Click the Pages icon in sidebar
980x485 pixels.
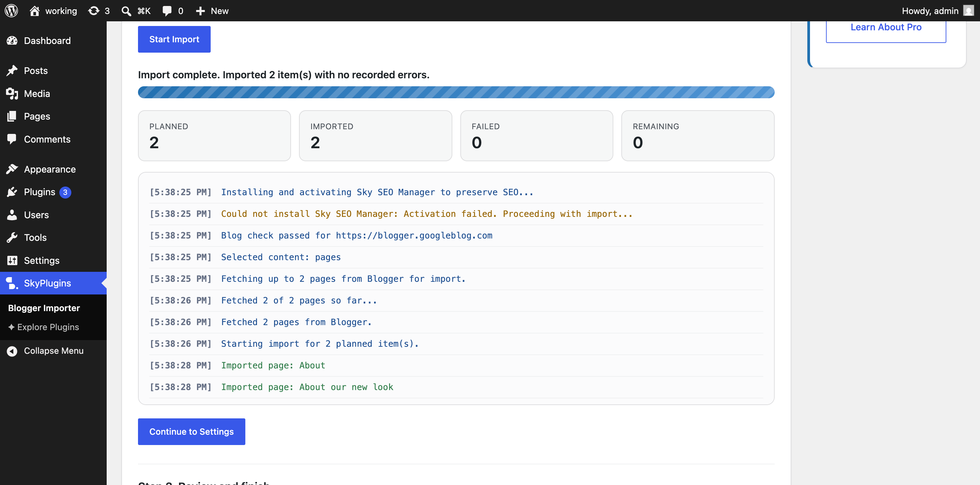(12, 116)
